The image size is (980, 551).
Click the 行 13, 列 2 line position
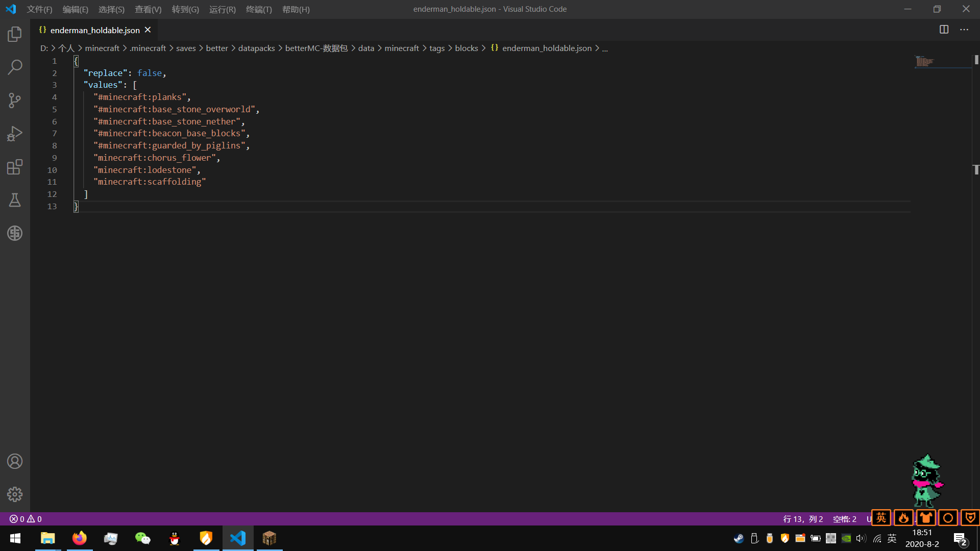pos(803,519)
